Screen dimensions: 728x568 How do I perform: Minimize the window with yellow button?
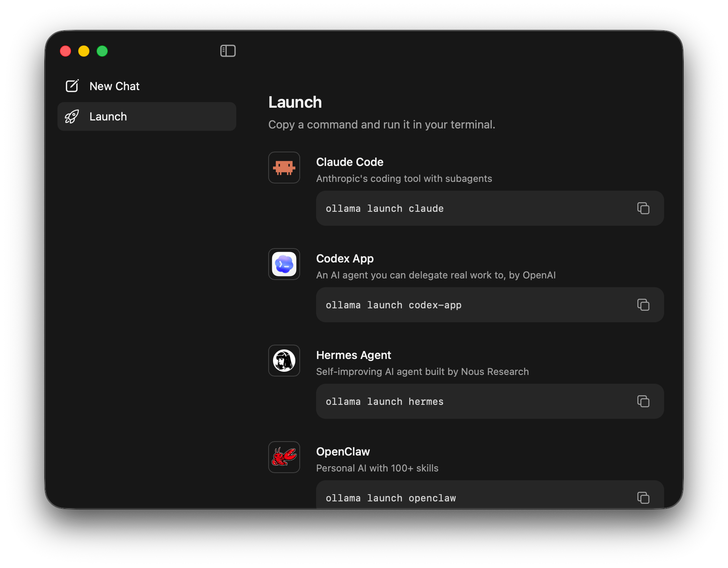(84, 51)
